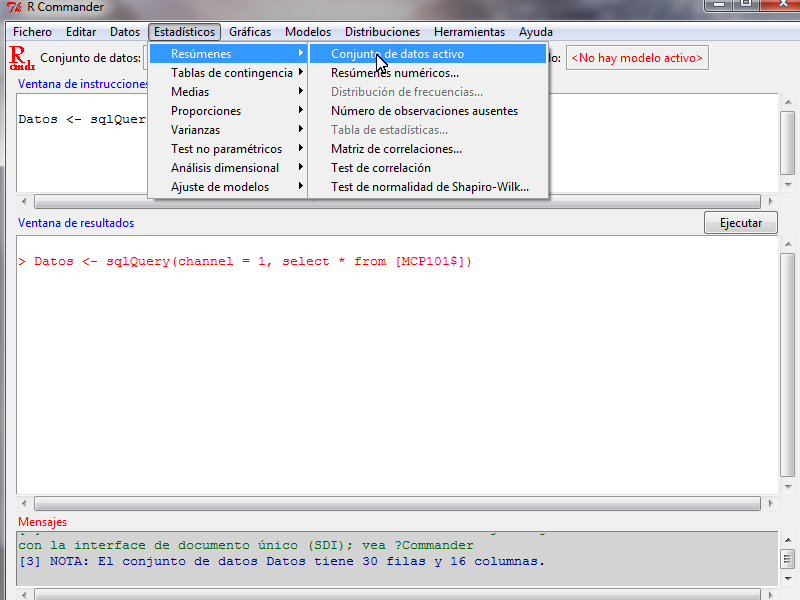Click the resultados horizontal scroll right arrow
The image size is (800, 600).
click(x=770, y=504)
